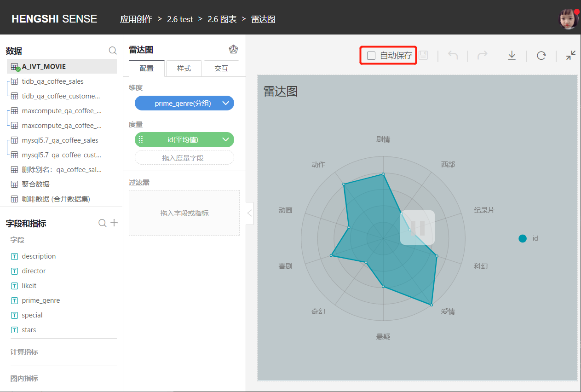Toggle the id legend item
Screen dimensions: 581x392
[528, 238]
